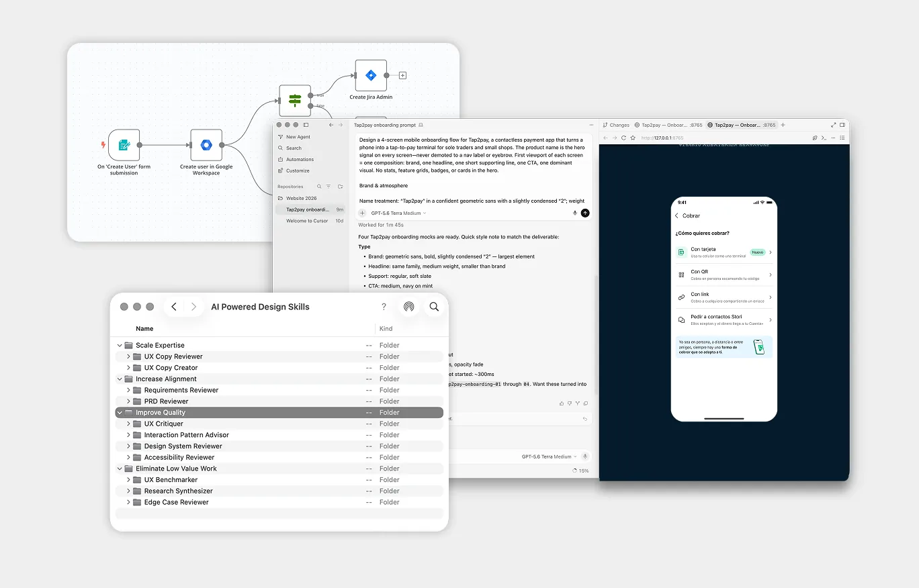Open Finder help question mark
The width and height of the screenshot is (919, 588).
coord(384,307)
